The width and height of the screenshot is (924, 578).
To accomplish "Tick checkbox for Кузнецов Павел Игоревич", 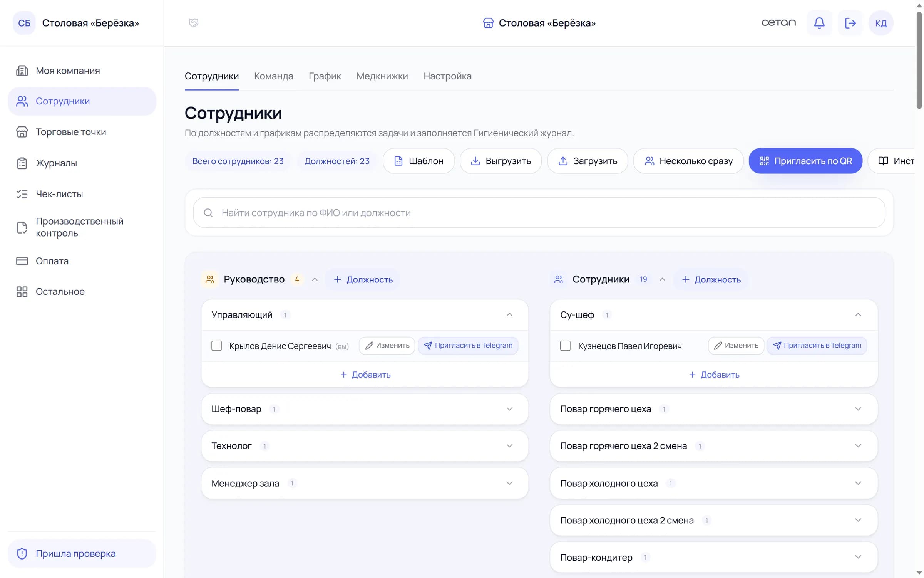I will tap(565, 346).
